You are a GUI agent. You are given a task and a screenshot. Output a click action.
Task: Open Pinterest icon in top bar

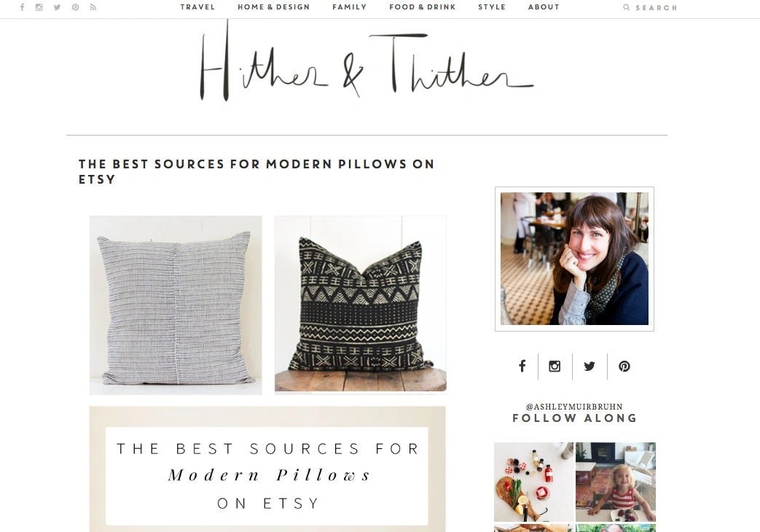pyautogui.click(x=75, y=7)
